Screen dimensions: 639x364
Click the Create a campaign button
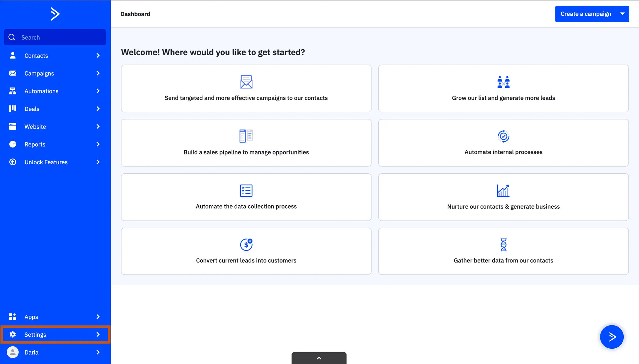586,14
